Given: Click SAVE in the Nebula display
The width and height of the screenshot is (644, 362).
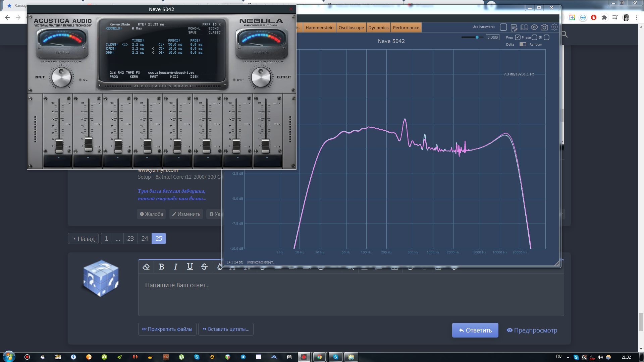Looking at the screenshot, I should tap(192, 33).
